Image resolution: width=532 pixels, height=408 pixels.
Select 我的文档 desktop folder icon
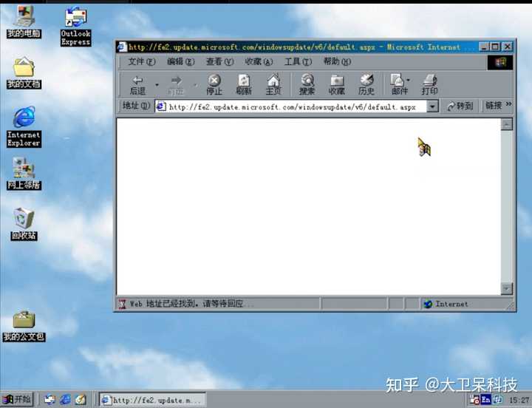click(24, 73)
